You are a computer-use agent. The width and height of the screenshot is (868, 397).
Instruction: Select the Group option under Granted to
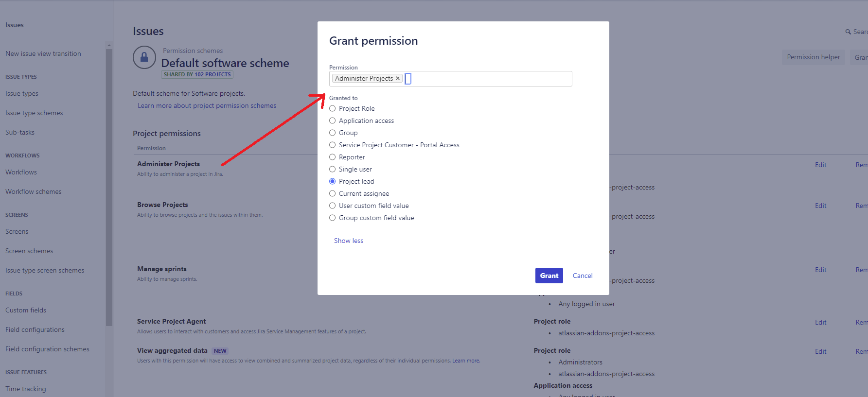pos(332,133)
